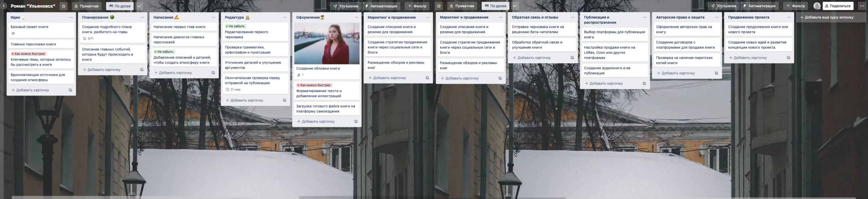Click description icon on Базовый сюжет книги card

point(13,33)
